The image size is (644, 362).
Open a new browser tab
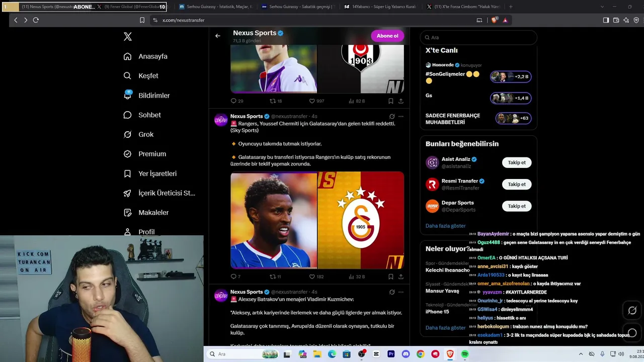tap(511, 7)
